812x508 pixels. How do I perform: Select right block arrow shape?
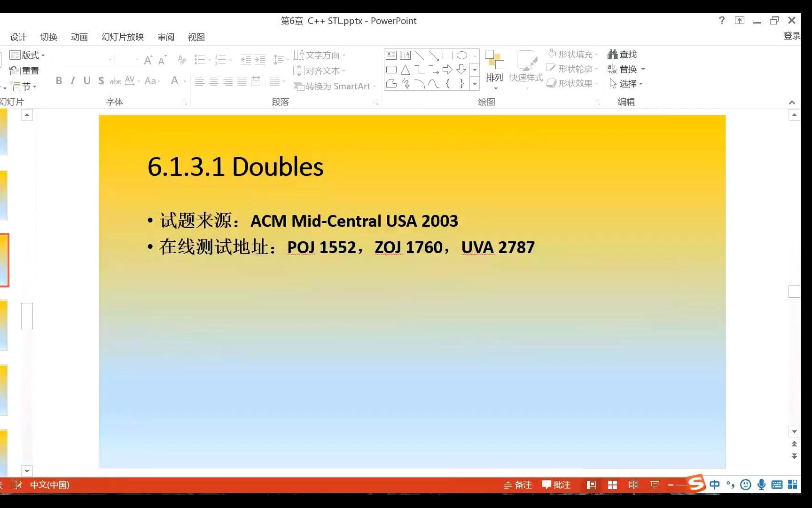(x=448, y=70)
